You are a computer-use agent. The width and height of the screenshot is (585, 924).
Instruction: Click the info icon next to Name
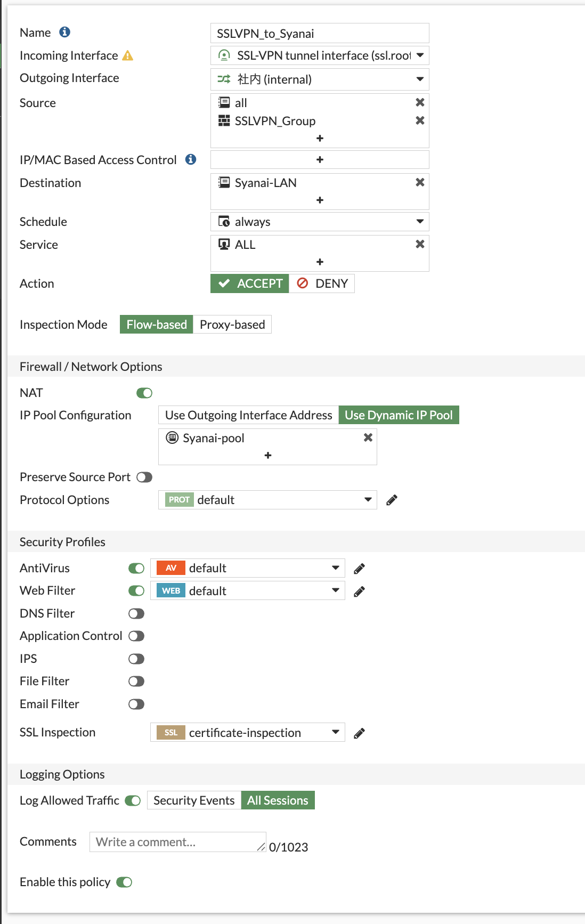pos(64,32)
